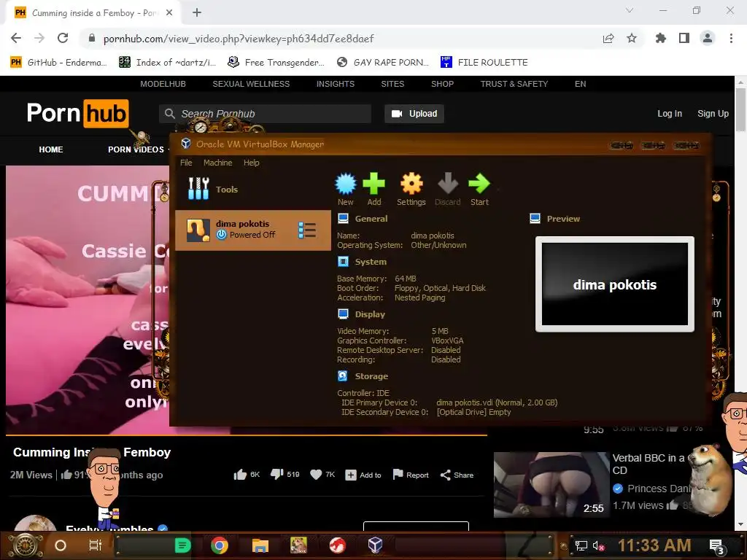Click the video progress bar
This screenshot has width=747, height=560.
click(247, 435)
